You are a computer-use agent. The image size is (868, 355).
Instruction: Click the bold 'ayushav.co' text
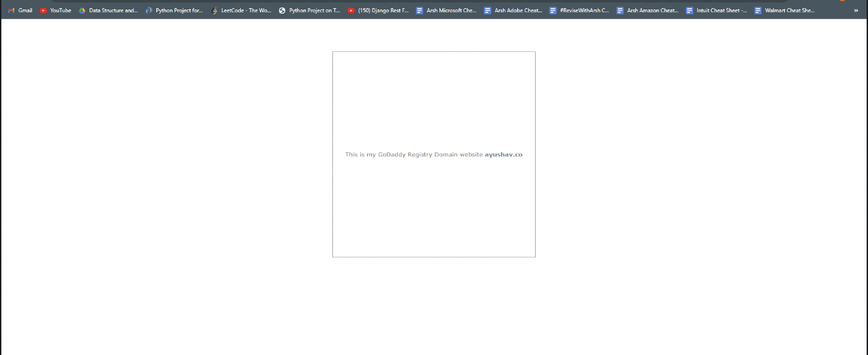[504, 155]
